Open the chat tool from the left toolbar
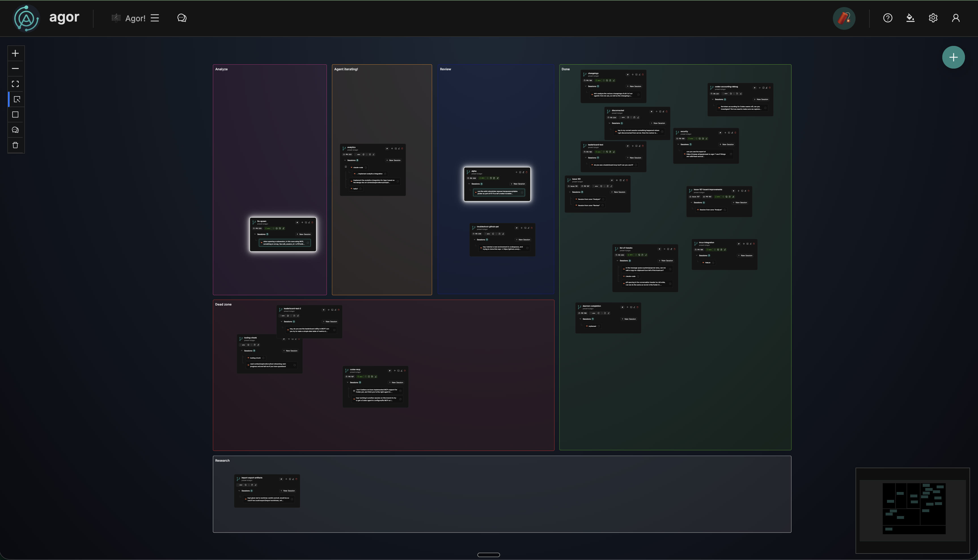This screenshot has width=978, height=560. [x=15, y=130]
